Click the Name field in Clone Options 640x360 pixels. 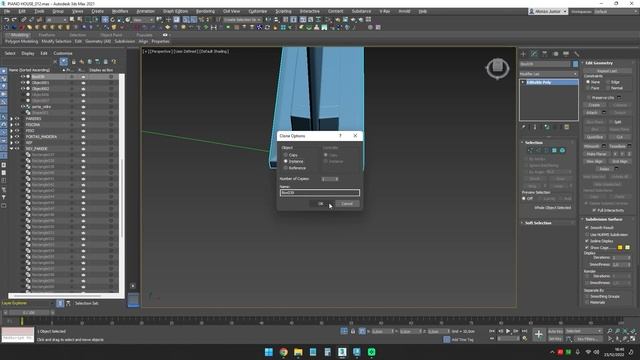320,193
